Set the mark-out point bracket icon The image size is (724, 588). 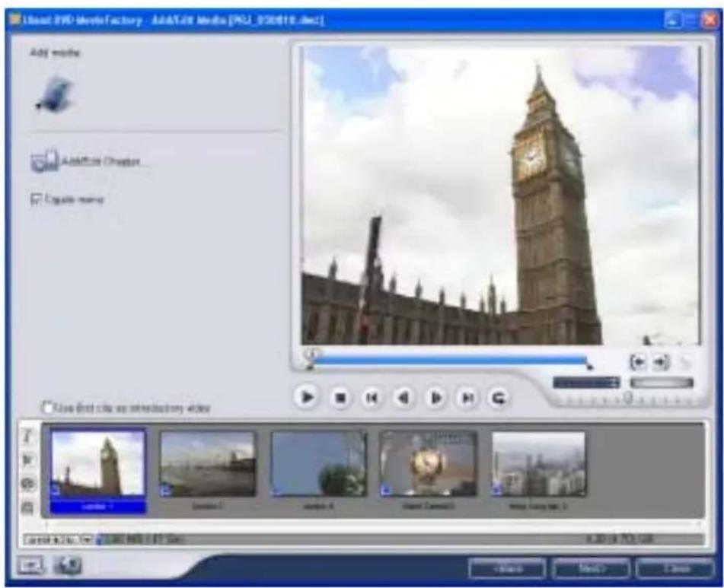click(x=661, y=363)
